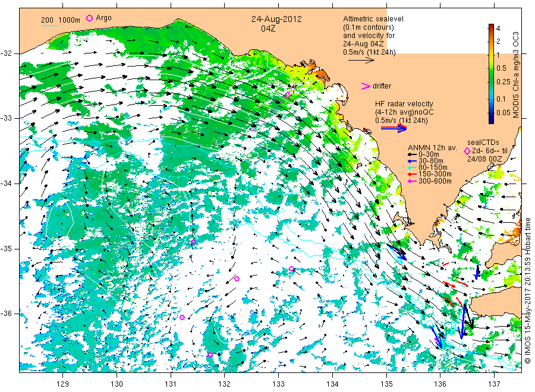Click the Argo float marker near 36°S, 131.2°E

(182, 317)
